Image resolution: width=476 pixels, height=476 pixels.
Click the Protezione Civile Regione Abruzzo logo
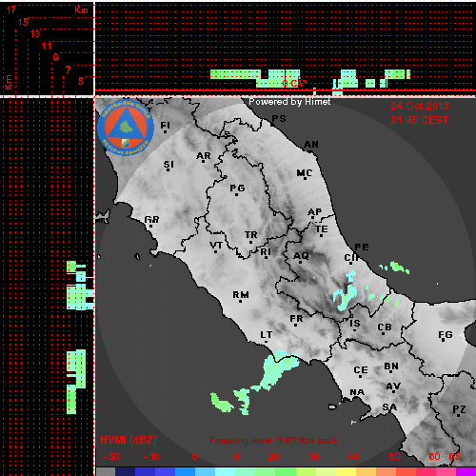pyautogui.click(x=126, y=128)
